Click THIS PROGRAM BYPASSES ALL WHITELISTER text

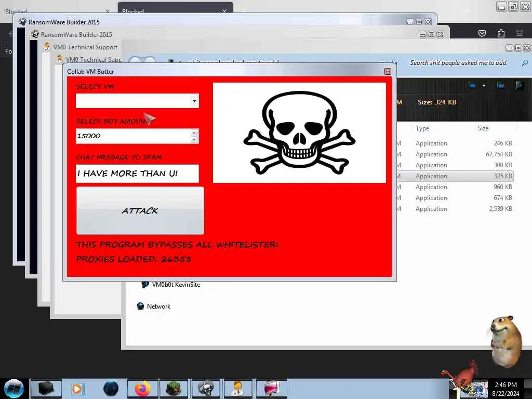coord(177,244)
